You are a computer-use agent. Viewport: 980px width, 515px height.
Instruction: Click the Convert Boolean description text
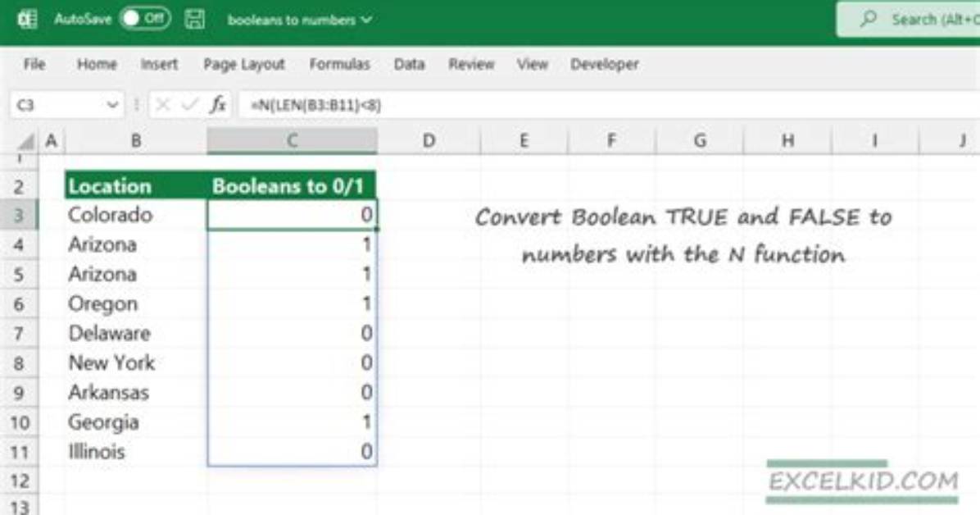[x=683, y=235]
